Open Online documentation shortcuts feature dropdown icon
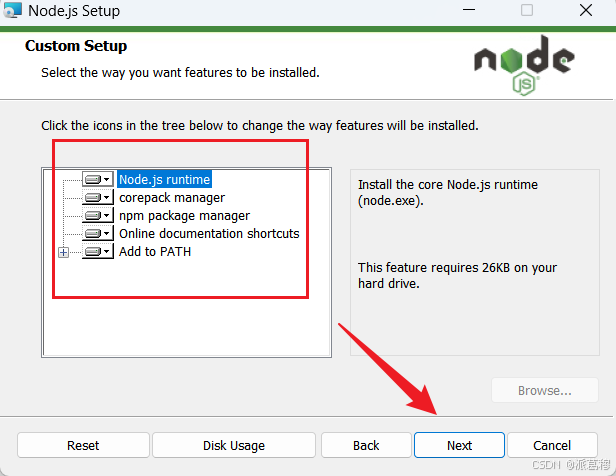 pyautogui.click(x=98, y=234)
